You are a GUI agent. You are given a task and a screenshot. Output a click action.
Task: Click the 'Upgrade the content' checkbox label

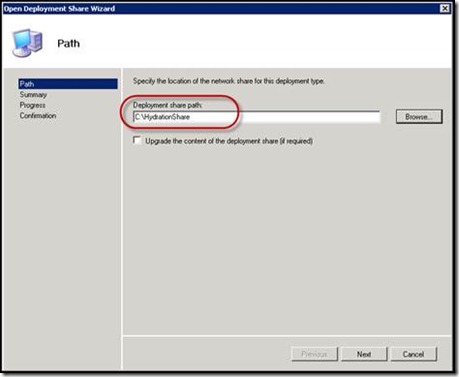(229, 141)
